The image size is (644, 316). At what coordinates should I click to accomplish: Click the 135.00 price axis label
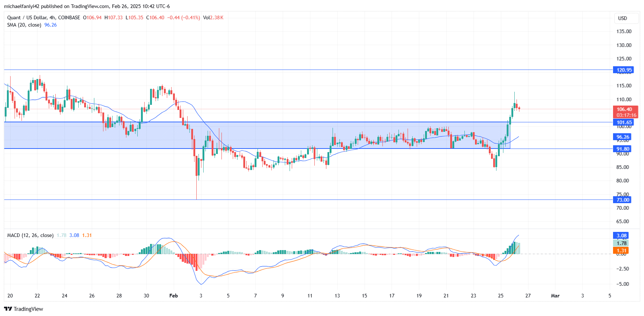point(624,31)
